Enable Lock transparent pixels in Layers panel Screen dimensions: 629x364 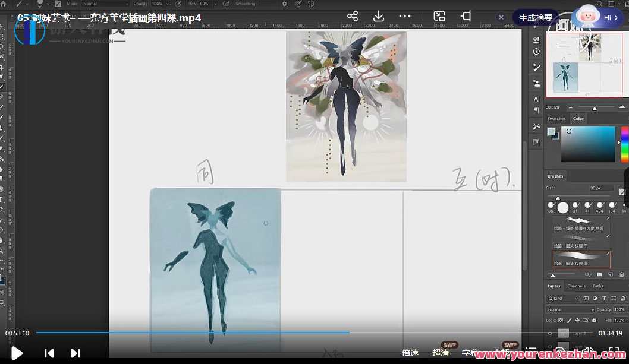(x=560, y=320)
